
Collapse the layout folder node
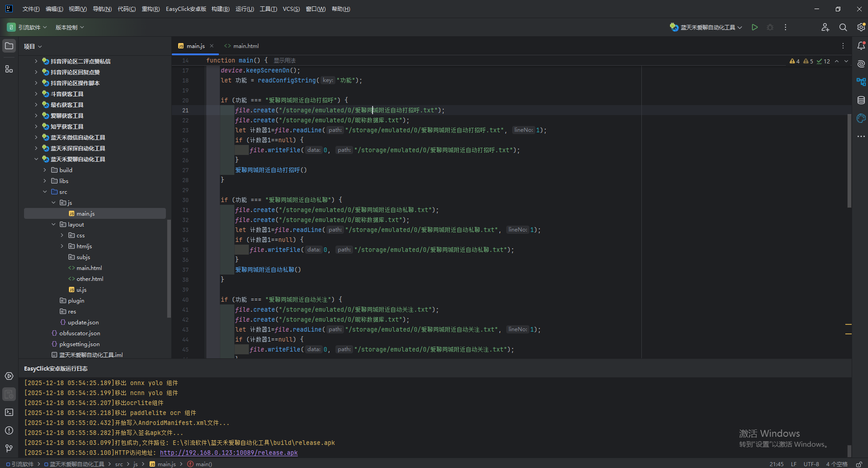click(x=53, y=224)
